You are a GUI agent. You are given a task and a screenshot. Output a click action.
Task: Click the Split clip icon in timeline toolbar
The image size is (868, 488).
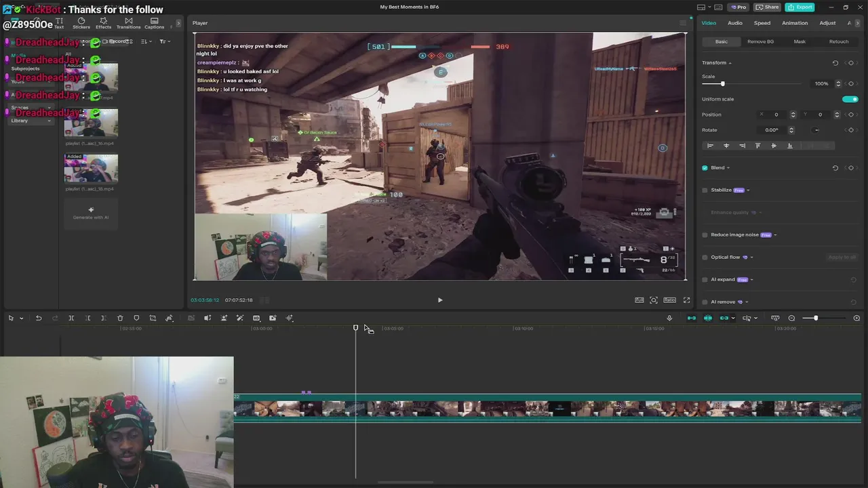tap(71, 318)
